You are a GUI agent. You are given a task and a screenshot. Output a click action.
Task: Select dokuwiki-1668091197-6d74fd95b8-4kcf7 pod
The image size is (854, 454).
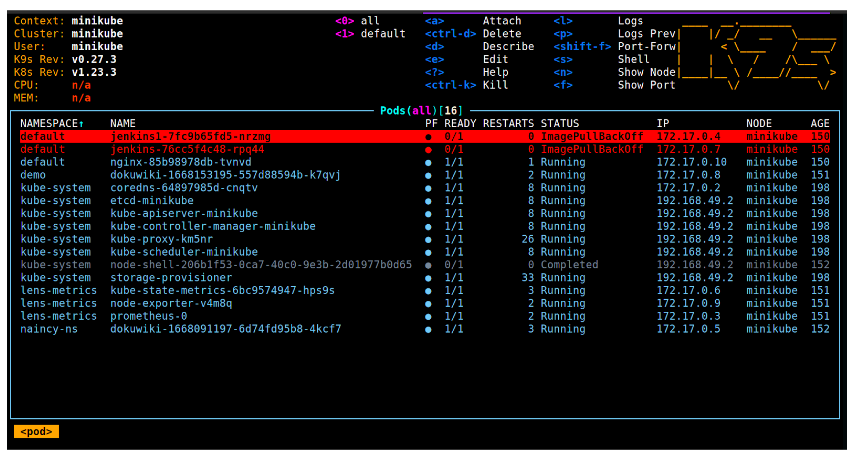tap(225, 329)
